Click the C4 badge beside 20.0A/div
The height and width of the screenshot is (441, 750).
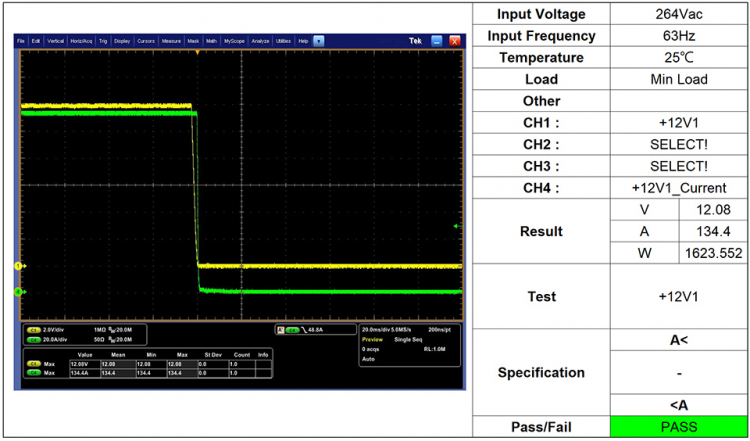[x=33, y=338]
